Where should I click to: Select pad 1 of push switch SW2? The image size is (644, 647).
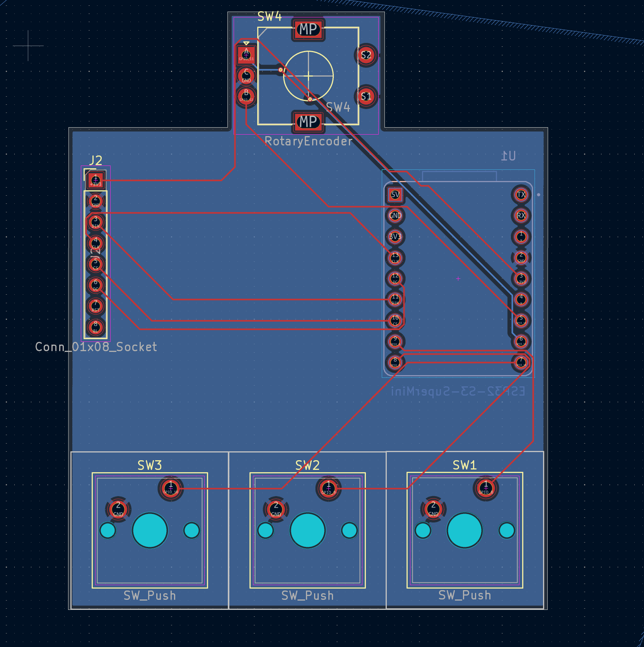click(328, 488)
